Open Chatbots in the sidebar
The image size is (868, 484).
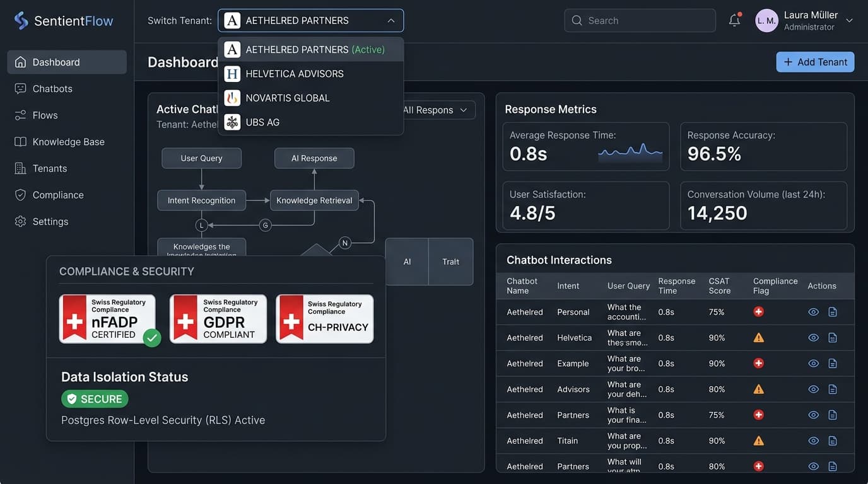[66, 89]
